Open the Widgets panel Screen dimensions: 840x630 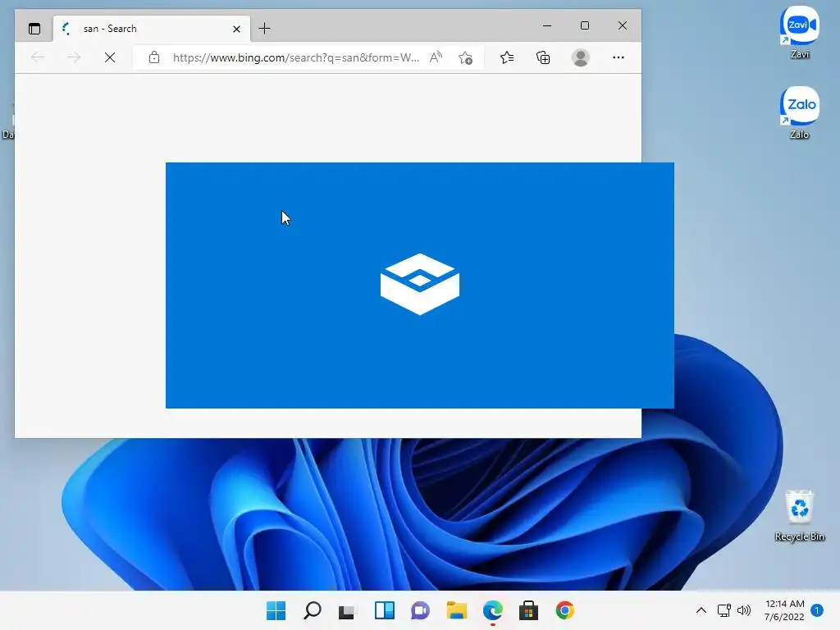tap(384, 610)
